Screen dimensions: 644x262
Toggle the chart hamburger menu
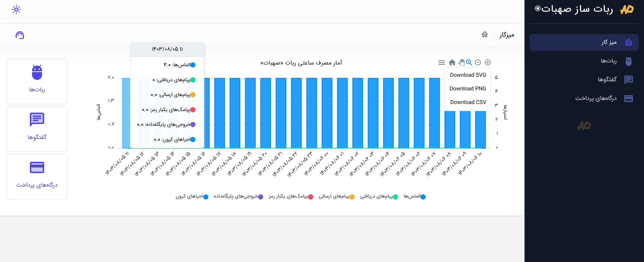point(442,62)
